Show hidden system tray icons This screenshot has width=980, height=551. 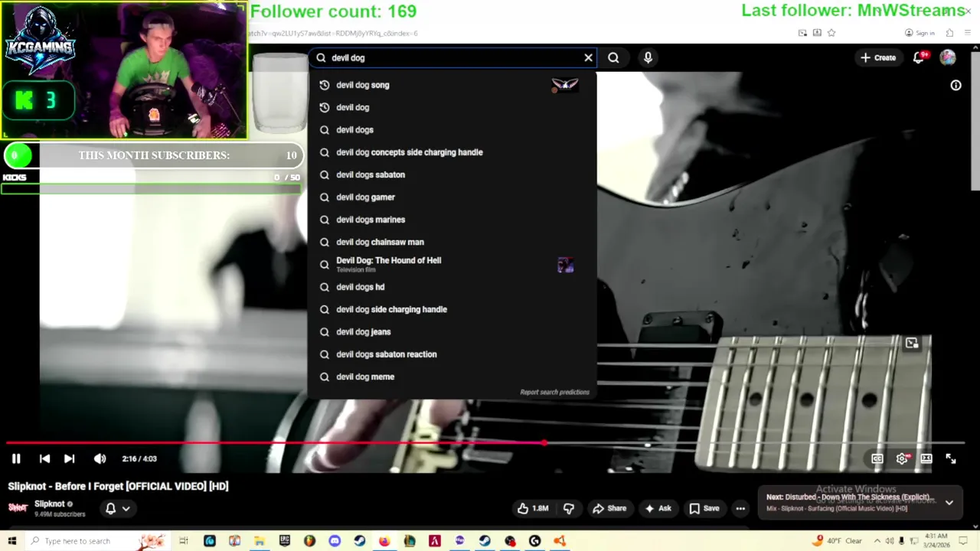pos(877,541)
